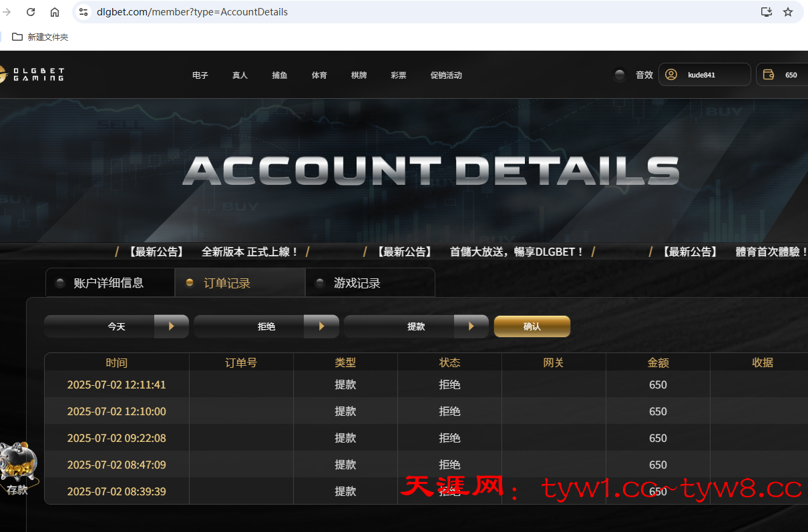Click the DLGBET Gaming logo
This screenshot has height=532, width=808.
33,74
